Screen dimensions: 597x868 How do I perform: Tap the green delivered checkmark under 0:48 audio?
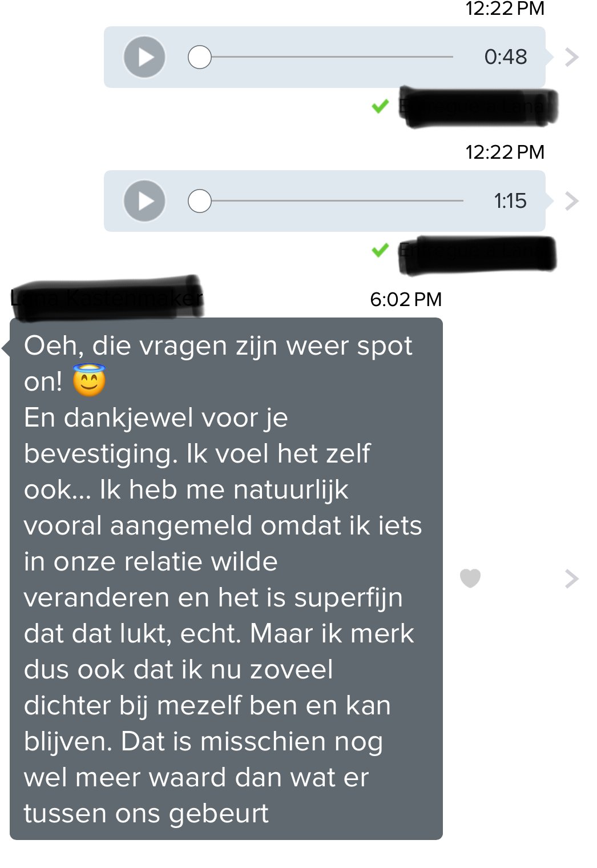[x=380, y=106]
